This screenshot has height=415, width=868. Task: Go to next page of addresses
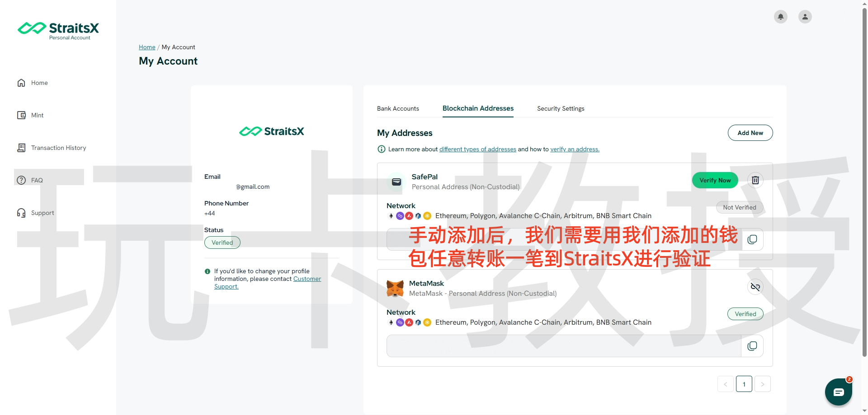point(762,384)
